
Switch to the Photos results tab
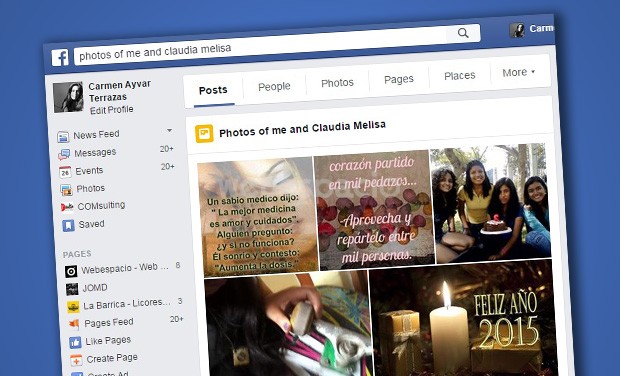pos(337,83)
